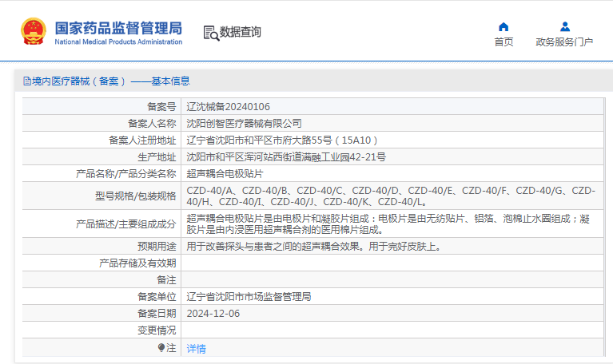Click the date 2024-12-06

pos(213,314)
